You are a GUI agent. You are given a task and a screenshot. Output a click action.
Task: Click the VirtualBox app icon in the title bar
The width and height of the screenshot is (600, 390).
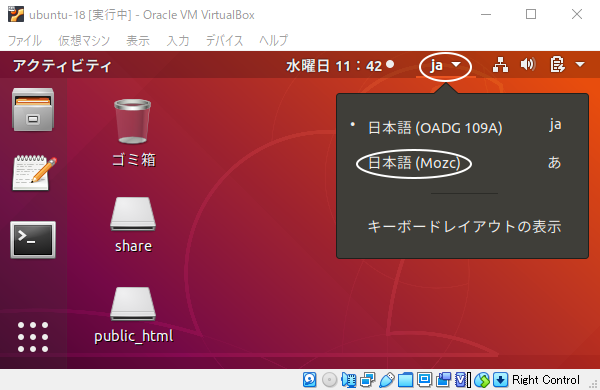coord(16,15)
